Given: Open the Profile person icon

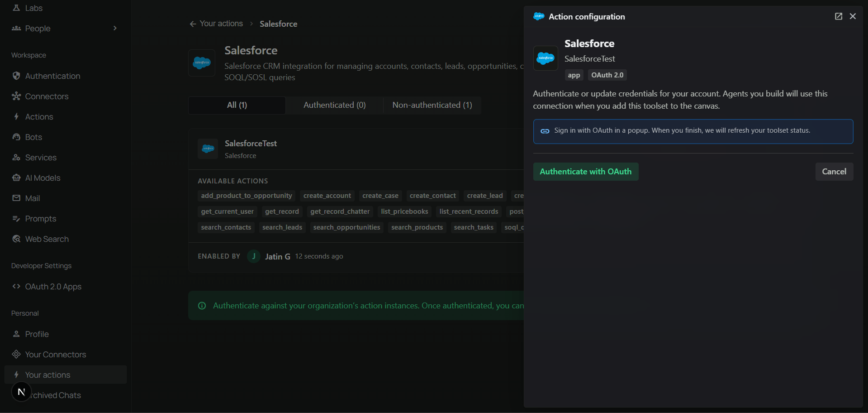Looking at the screenshot, I should point(16,334).
